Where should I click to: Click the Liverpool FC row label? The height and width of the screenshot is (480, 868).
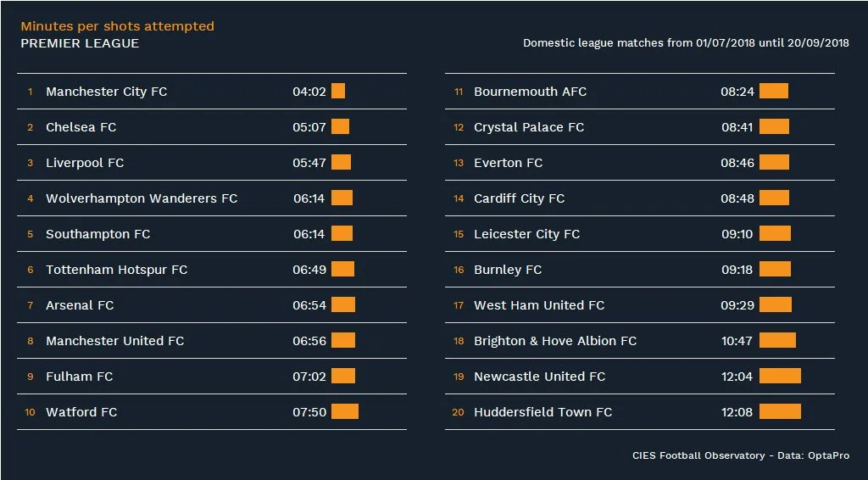[85, 163]
